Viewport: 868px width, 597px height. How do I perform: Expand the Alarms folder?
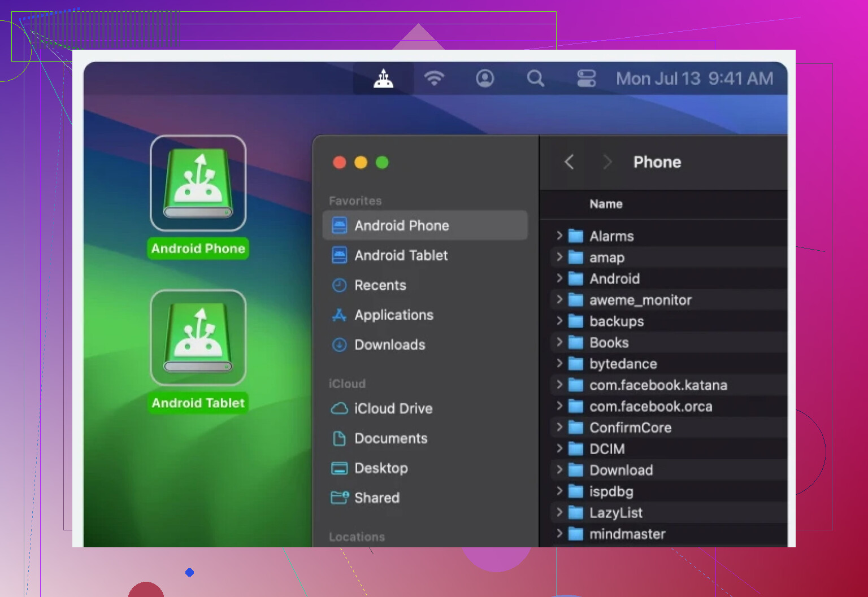(x=559, y=236)
